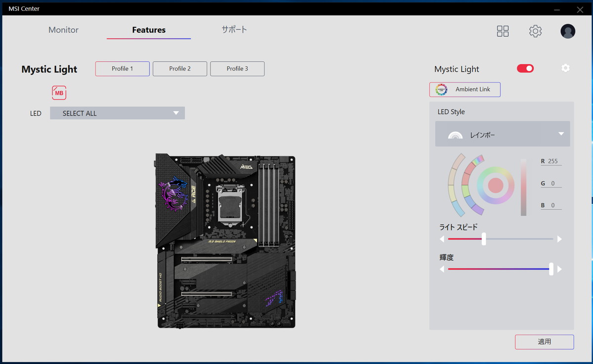Click the 輝度 brightness slider handle
The height and width of the screenshot is (364, 593).
(x=551, y=269)
